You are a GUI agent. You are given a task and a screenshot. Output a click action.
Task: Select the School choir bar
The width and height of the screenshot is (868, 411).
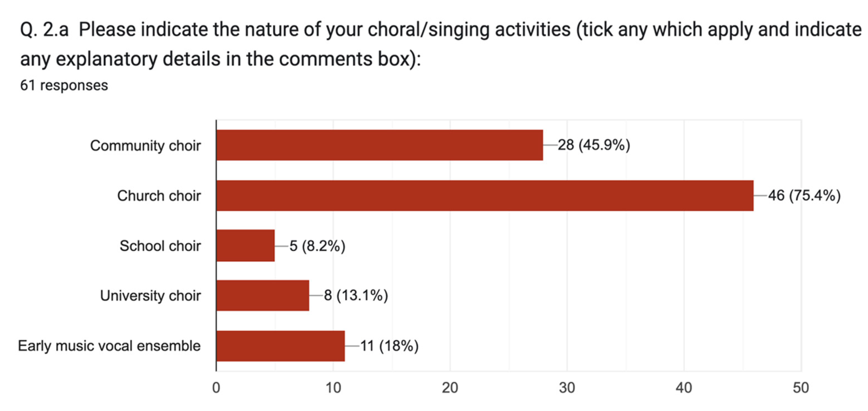coord(245,245)
